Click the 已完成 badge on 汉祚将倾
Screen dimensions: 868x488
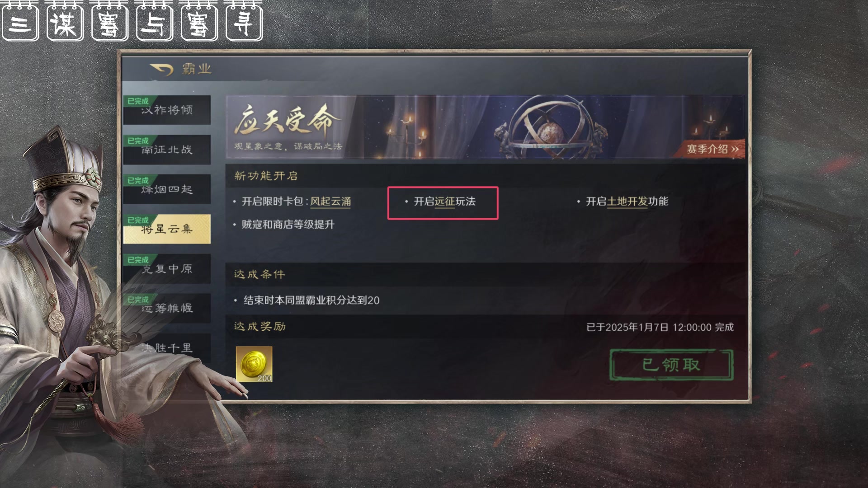pos(138,101)
